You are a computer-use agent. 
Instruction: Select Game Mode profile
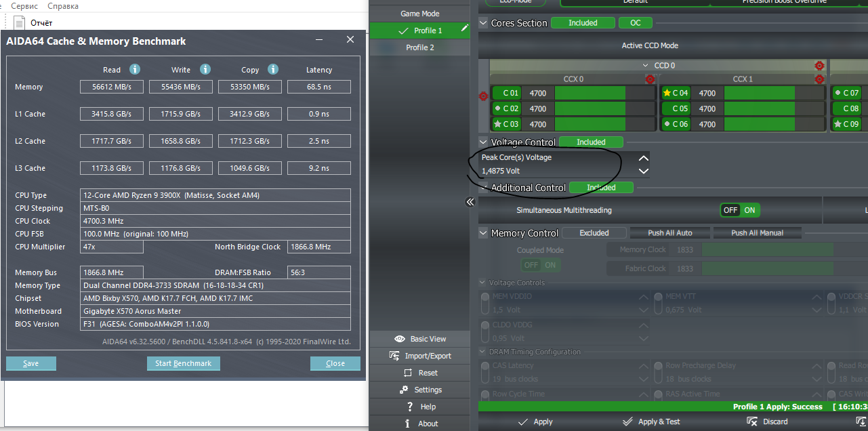[x=419, y=14]
